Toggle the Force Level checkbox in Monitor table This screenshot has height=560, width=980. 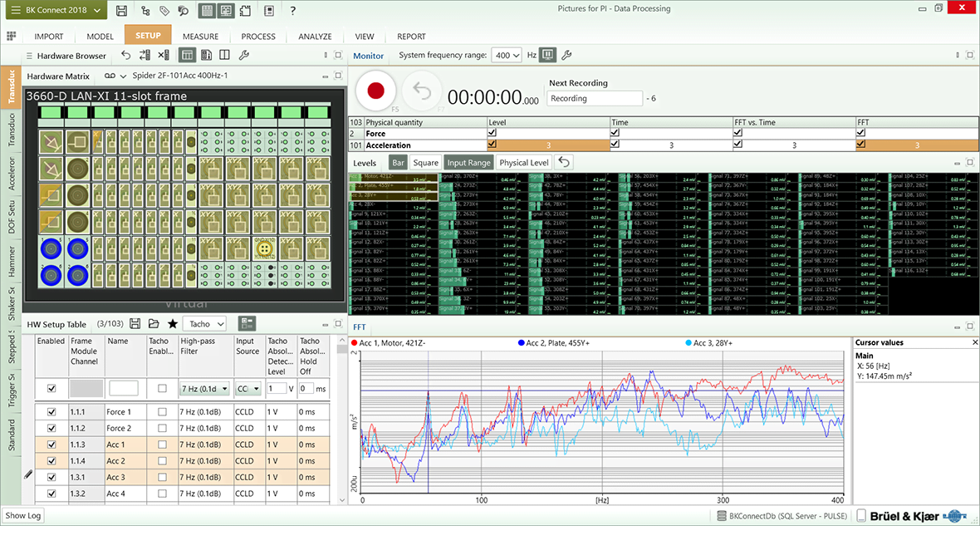[x=492, y=133]
